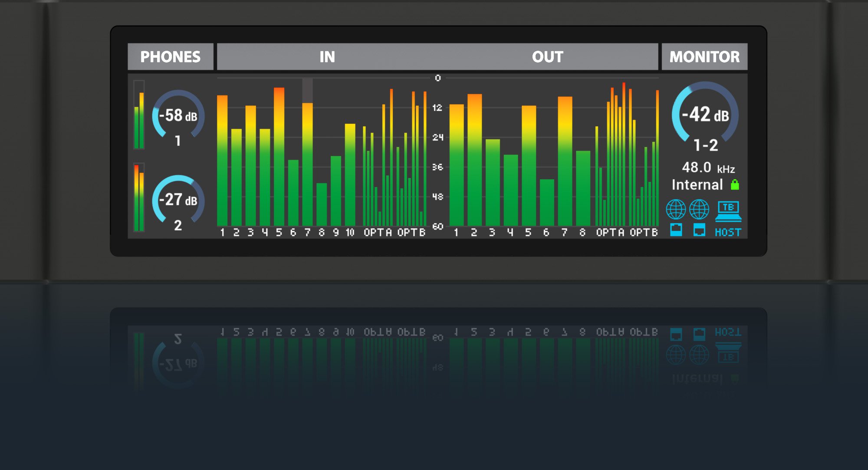
Task: Click the HOST label under laptop icon
Action: click(728, 233)
